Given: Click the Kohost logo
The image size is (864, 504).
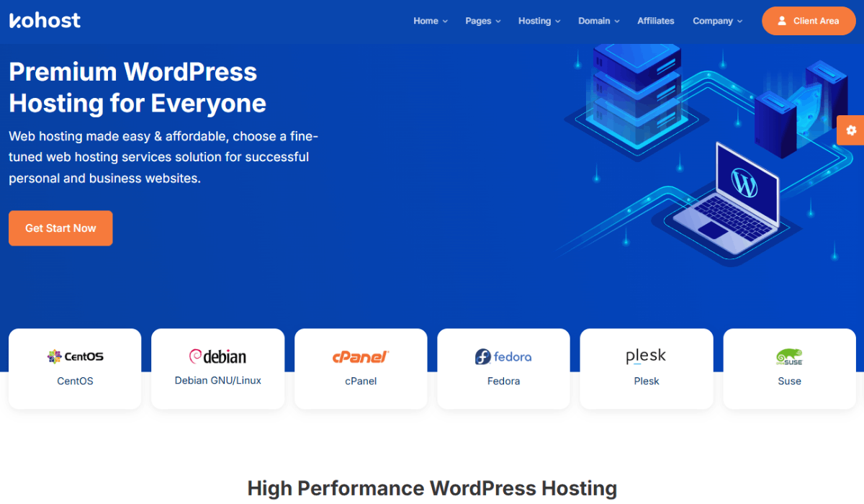Looking at the screenshot, I should point(45,20).
